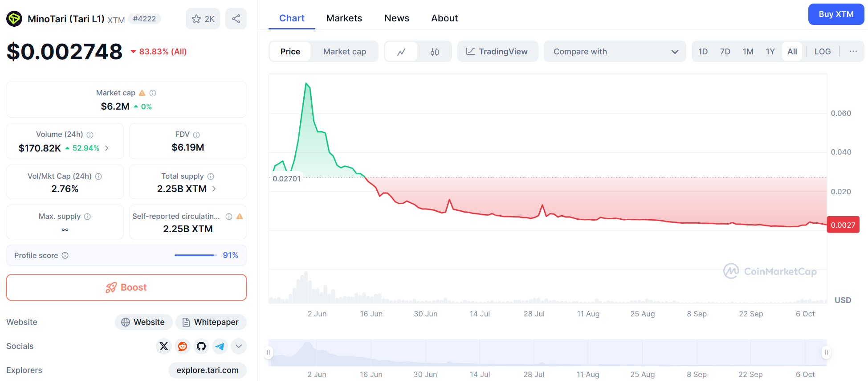Open the Whitepaper link

[211, 322]
